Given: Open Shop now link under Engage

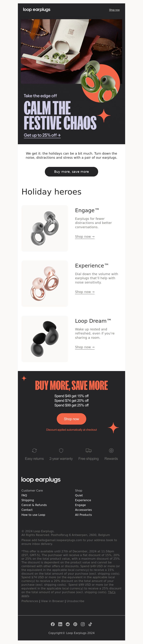Looking at the screenshot, I should point(85,236).
